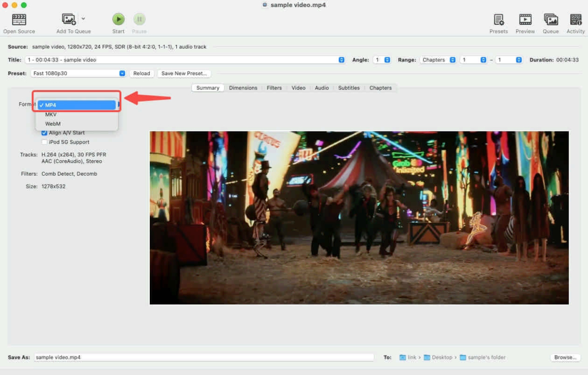The image size is (588, 375).
Task: Open the Preview window
Action: (524, 20)
